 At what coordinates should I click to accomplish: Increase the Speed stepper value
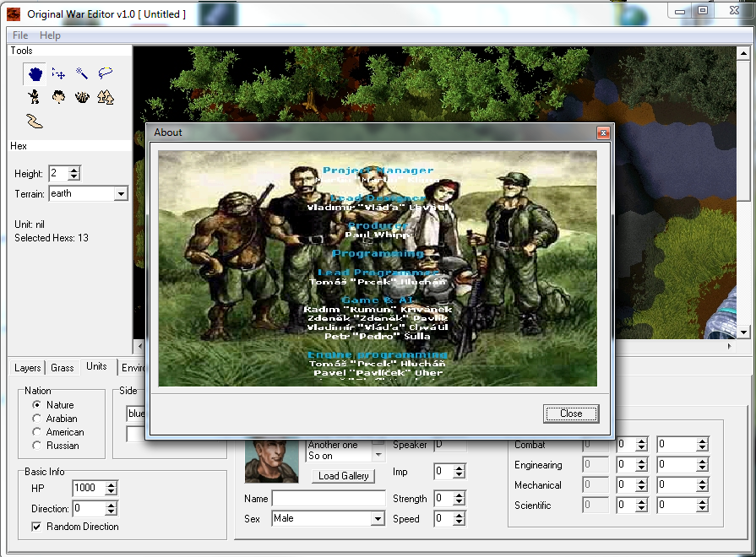459,515
